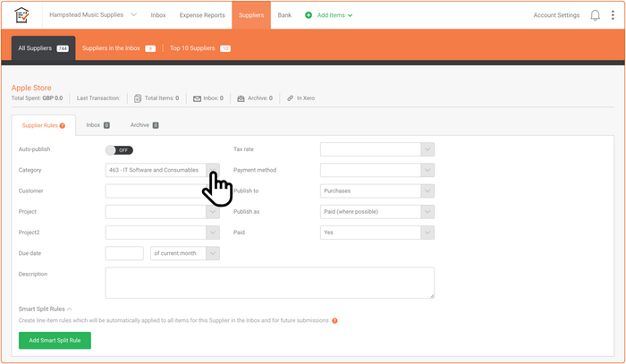Open the Tax rate dropdown
The height and width of the screenshot is (364, 626).
click(376, 149)
